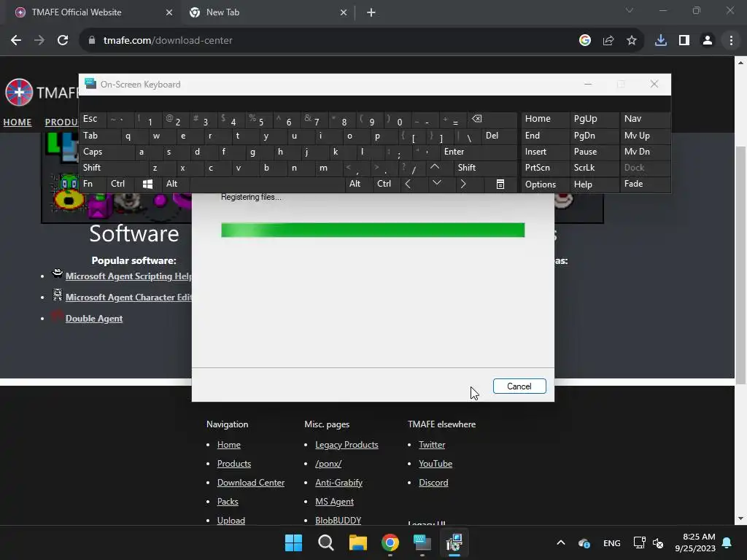Click installer icon in taskbar
Image resolution: width=747 pixels, height=560 pixels.
click(x=454, y=542)
